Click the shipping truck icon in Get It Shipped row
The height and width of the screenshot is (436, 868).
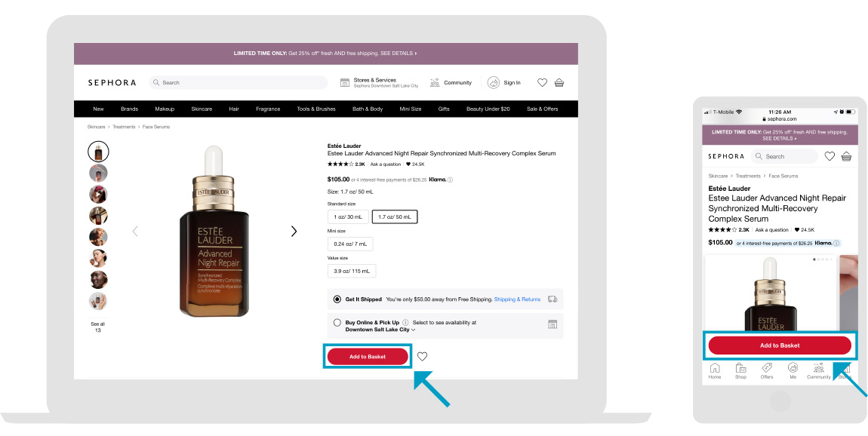[x=552, y=299]
